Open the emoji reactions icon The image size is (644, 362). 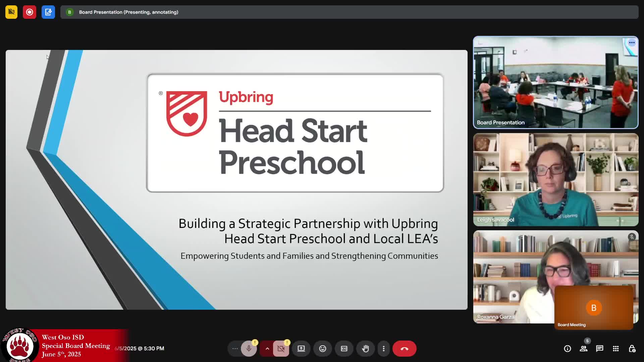(322, 349)
